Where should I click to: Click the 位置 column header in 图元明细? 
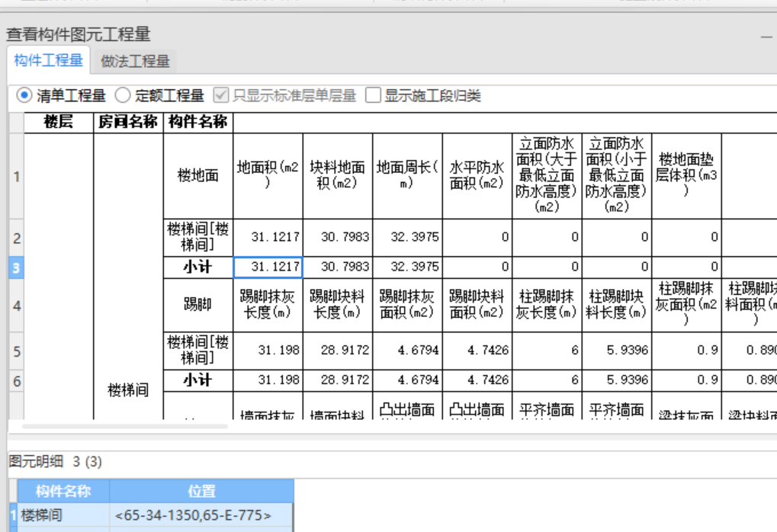coord(201,492)
